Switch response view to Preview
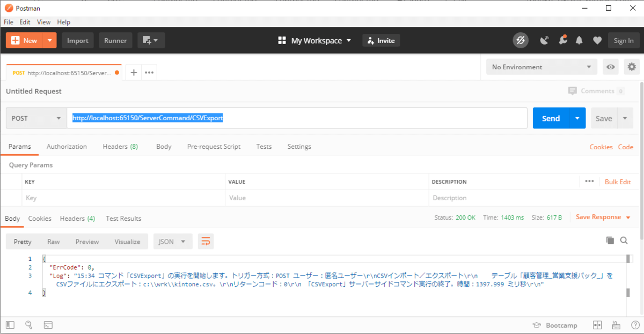Screen dimensions: 644x334 [87, 242]
